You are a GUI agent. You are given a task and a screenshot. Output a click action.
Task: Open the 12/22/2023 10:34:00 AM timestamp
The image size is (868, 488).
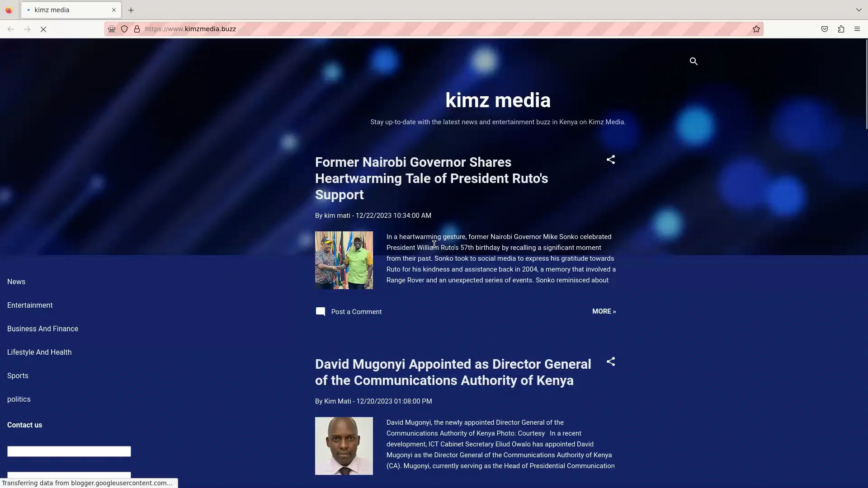(393, 216)
